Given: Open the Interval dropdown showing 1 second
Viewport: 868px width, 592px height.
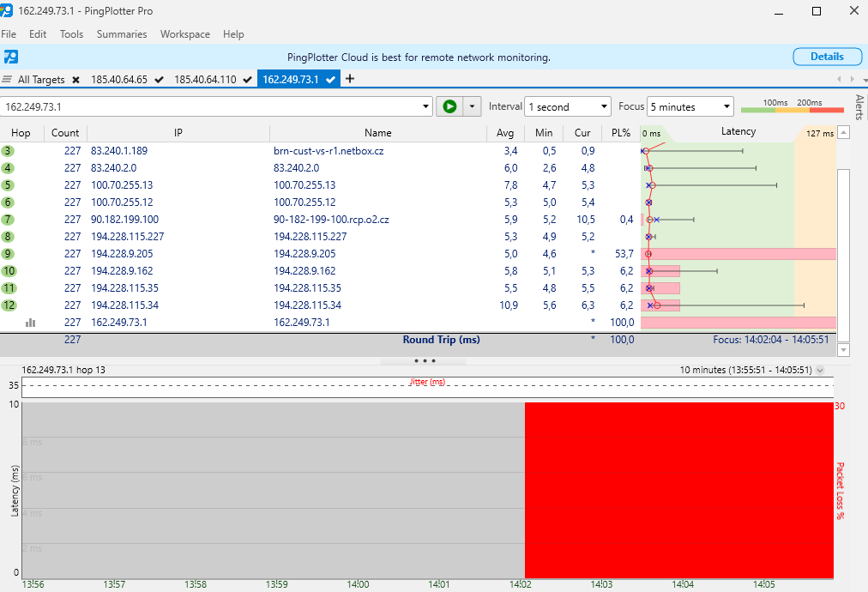Looking at the screenshot, I should (x=567, y=107).
